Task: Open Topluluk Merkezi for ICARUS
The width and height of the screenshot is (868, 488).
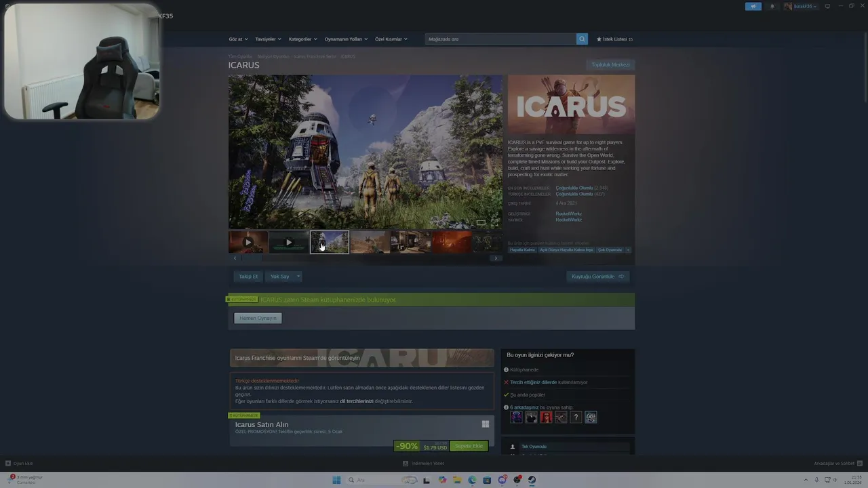Action: [x=611, y=65]
